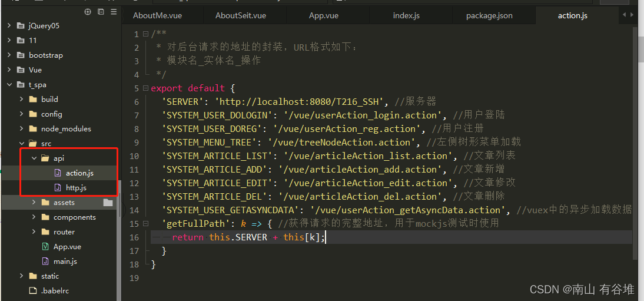This screenshot has height=301, width=644.
Task: Click the tab bar scroll right arrow
Action: (632, 15)
